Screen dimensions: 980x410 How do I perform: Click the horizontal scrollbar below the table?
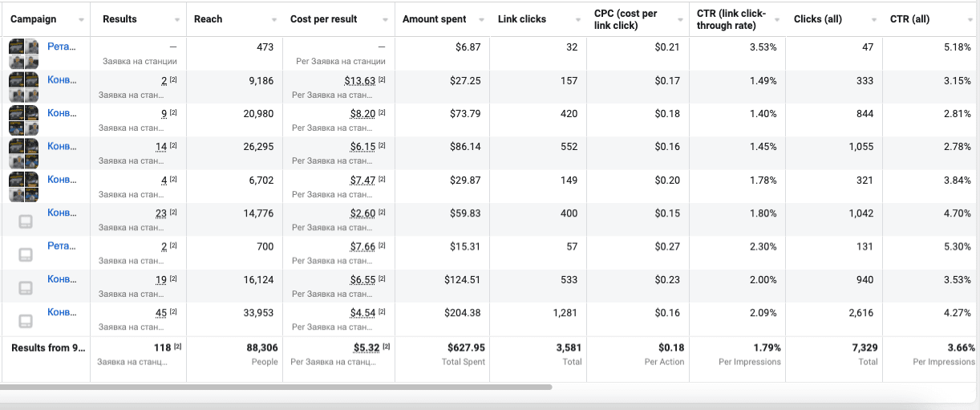[x=277, y=387]
